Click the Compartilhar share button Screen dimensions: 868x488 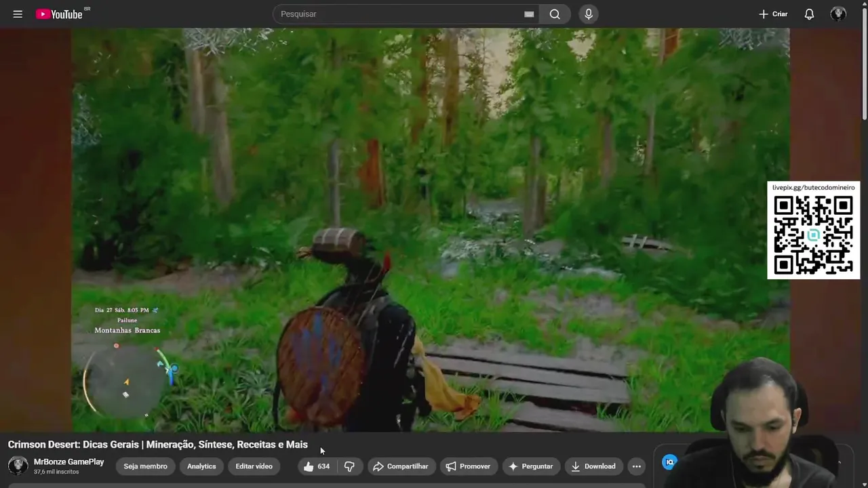[x=401, y=466]
